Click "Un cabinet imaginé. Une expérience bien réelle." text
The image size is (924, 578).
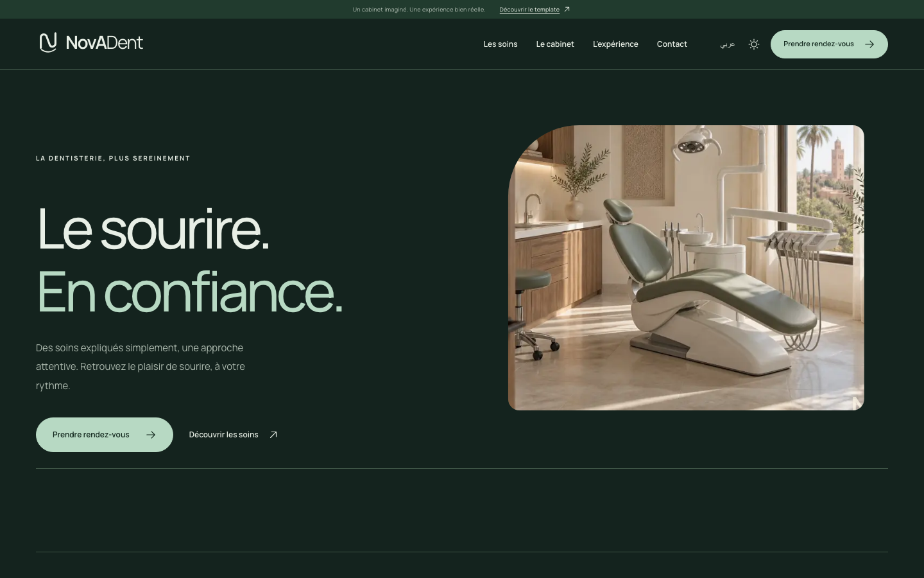click(418, 10)
